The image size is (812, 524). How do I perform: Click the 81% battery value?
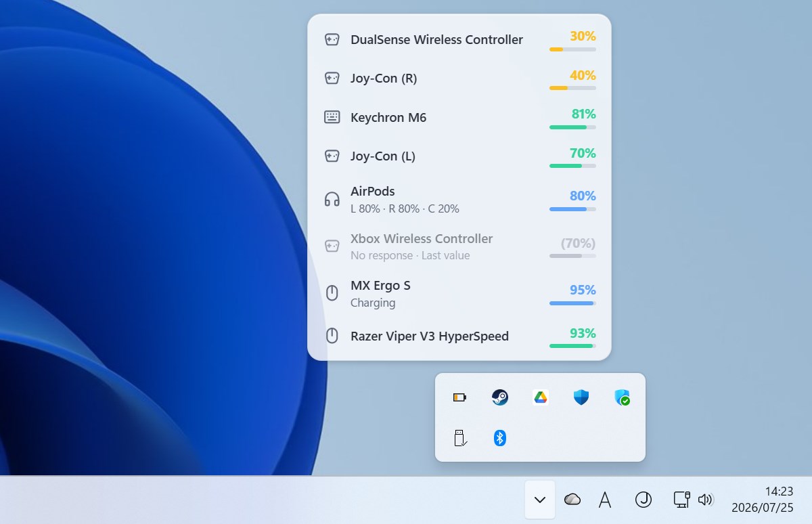point(583,114)
